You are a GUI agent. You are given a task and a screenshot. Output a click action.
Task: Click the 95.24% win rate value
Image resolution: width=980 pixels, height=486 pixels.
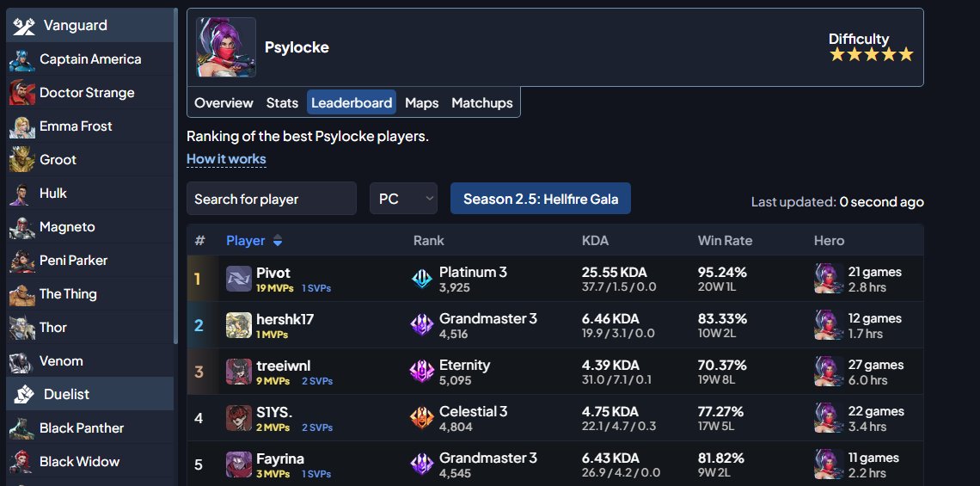pos(722,272)
